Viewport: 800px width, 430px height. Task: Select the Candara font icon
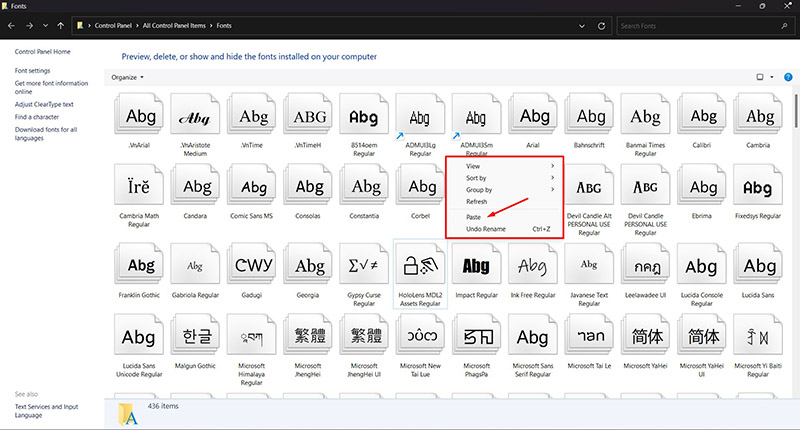tap(195, 185)
